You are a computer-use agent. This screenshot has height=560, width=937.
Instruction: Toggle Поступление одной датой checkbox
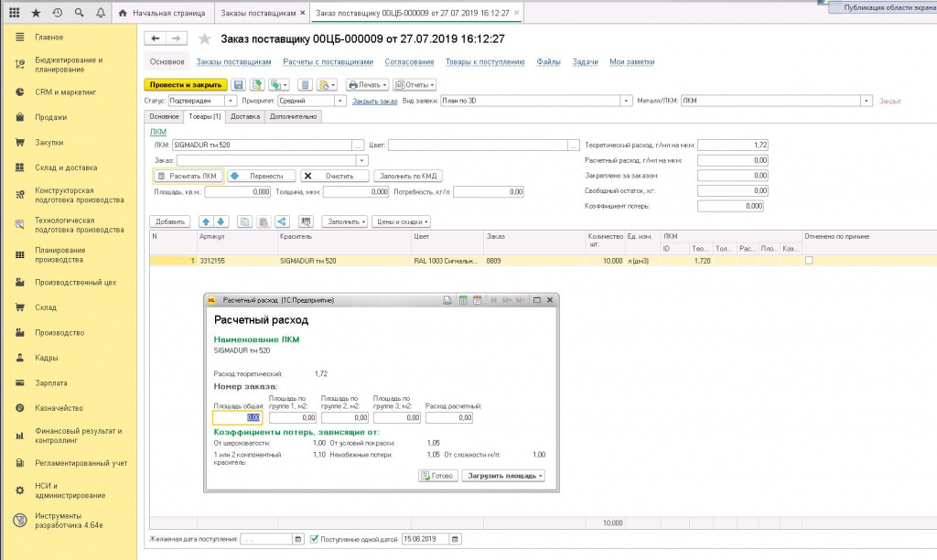pos(314,539)
